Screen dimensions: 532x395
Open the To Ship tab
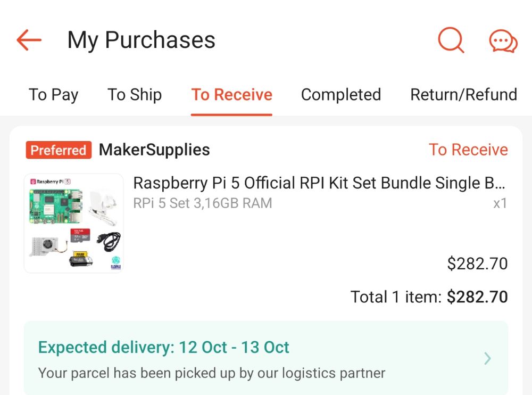point(135,95)
